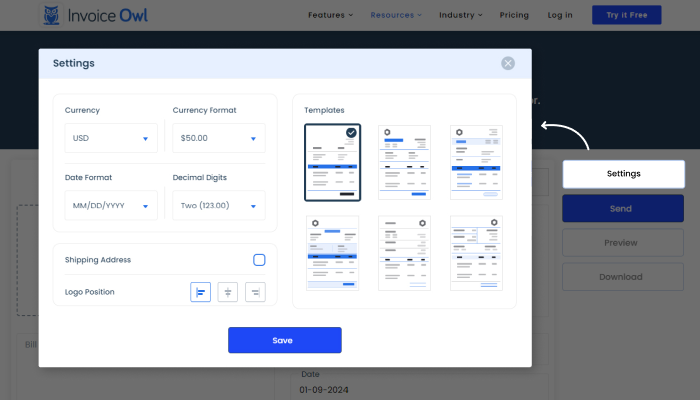
Task: Set logo position to right aligned
Action: 255,292
